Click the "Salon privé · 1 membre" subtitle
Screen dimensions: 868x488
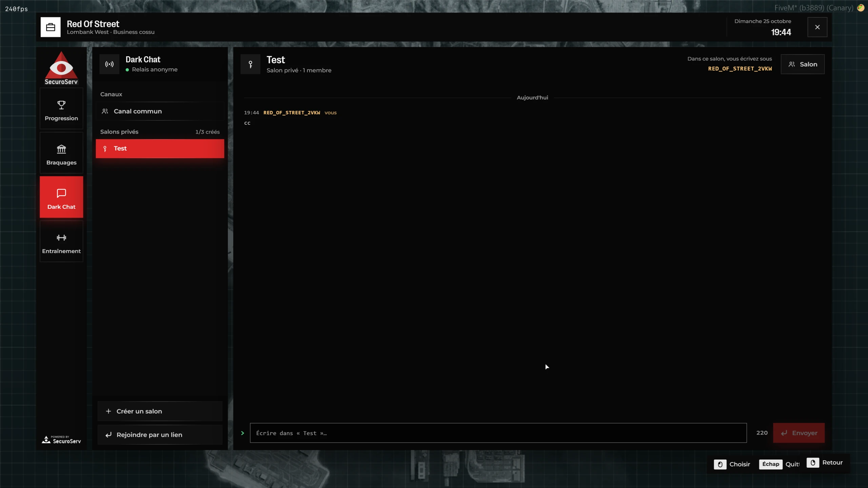[299, 70]
